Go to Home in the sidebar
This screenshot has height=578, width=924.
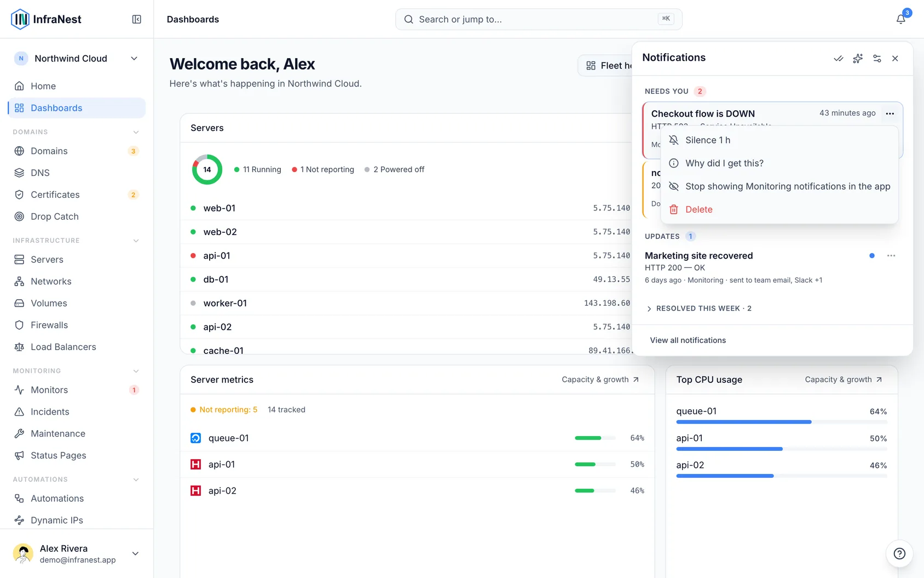[x=77, y=86]
